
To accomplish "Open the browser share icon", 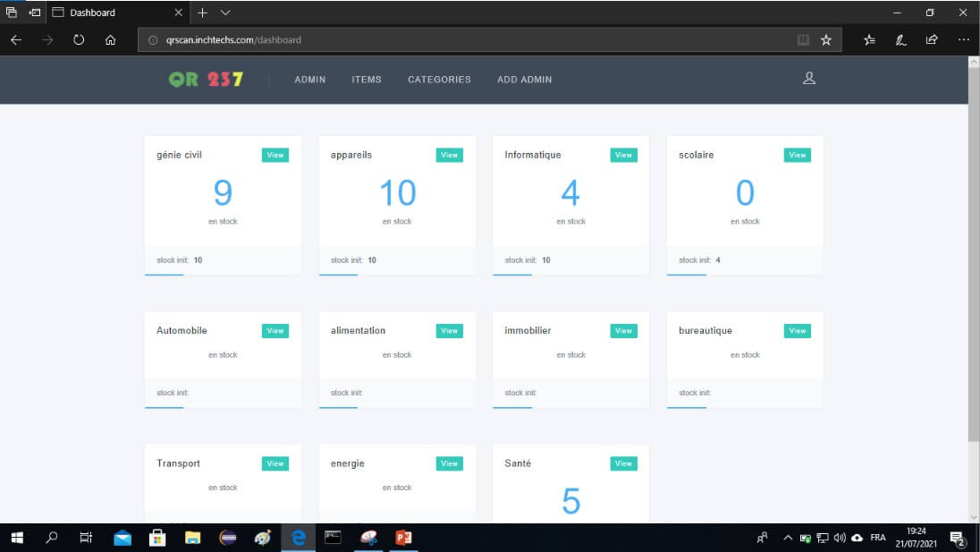I will pos(932,39).
